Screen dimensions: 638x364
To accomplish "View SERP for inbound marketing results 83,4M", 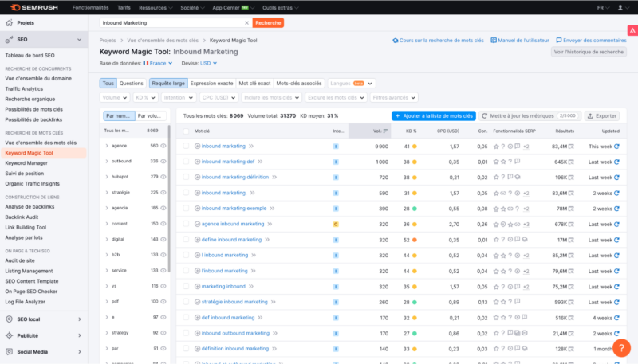I will tap(571, 147).
